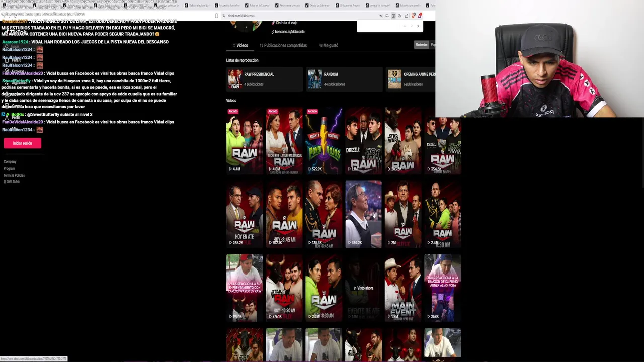The height and width of the screenshot is (362, 644).
Task: Open pinned video with 4.8M views
Action: pos(284,140)
